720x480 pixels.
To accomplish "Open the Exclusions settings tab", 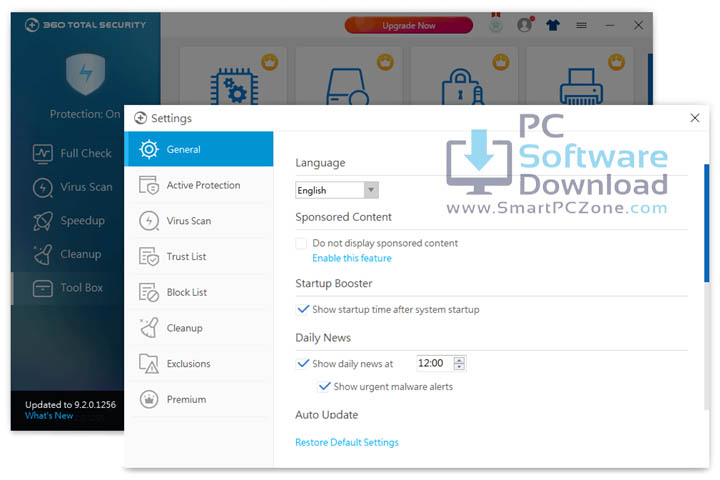I will [x=199, y=364].
